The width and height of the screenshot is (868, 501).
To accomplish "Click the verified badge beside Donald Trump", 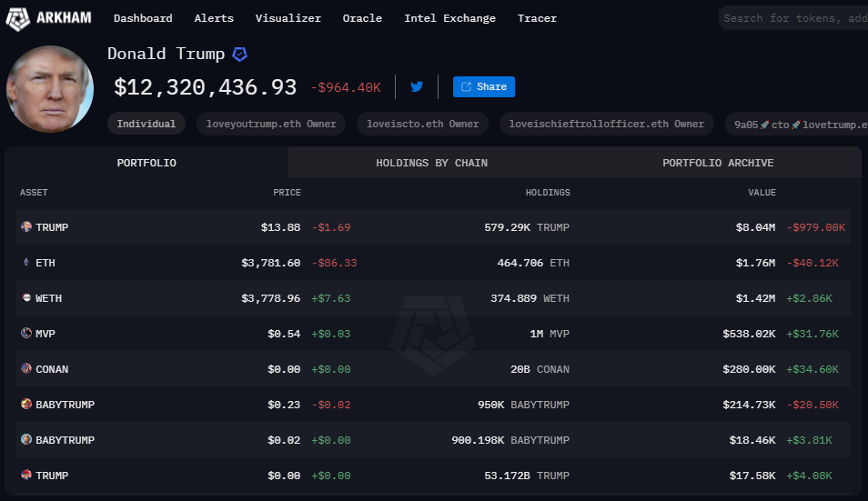I will [239, 55].
